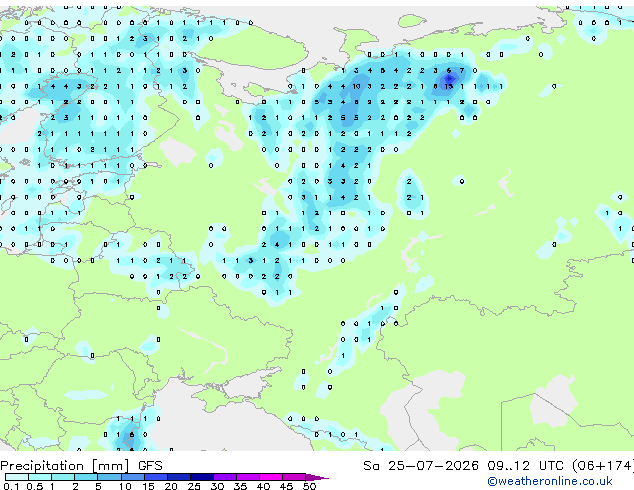Pick the 5–10 mm legend swatch
This screenshot has height=490, width=634.
[x=109, y=477]
